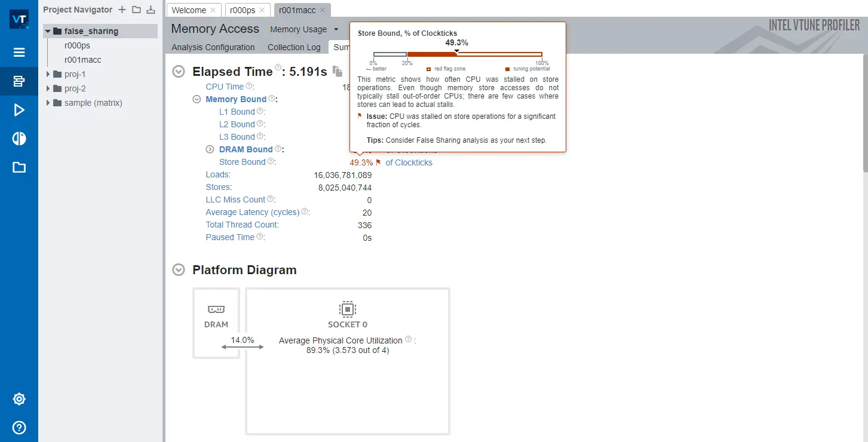Expand the proj-1 folder

tap(48, 74)
